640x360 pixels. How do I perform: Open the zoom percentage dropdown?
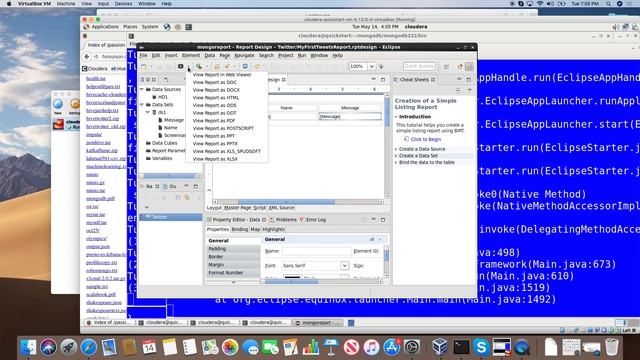pos(371,66)
